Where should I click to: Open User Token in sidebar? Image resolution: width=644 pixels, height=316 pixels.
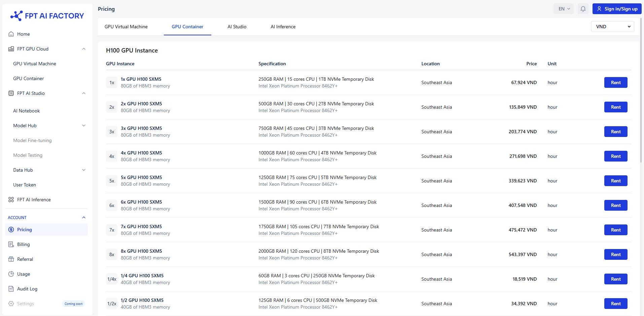[25, 185]
